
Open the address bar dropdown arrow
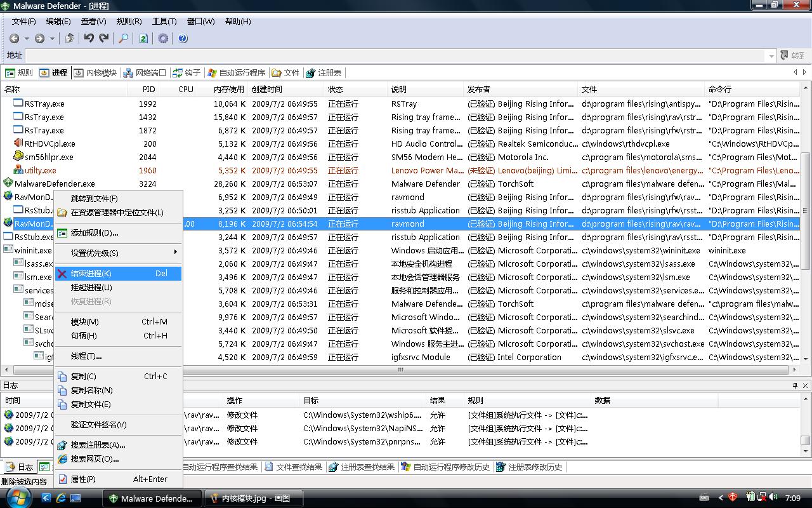click(x=771, y=56)
